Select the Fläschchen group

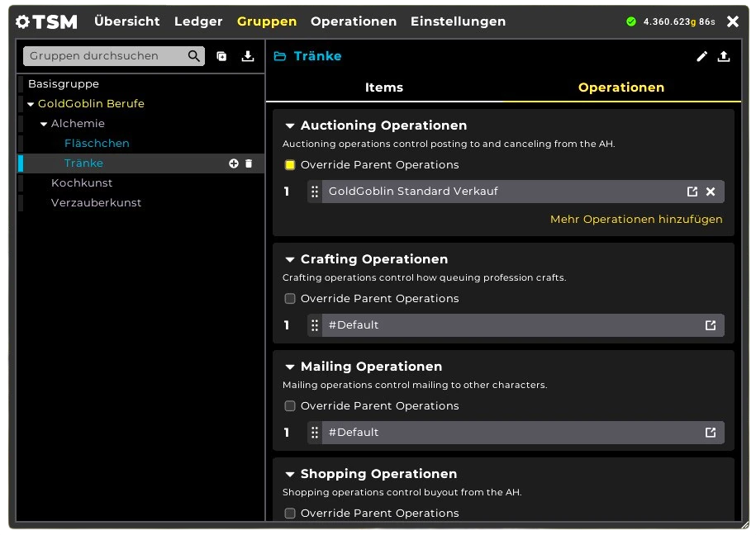(97, 143)
